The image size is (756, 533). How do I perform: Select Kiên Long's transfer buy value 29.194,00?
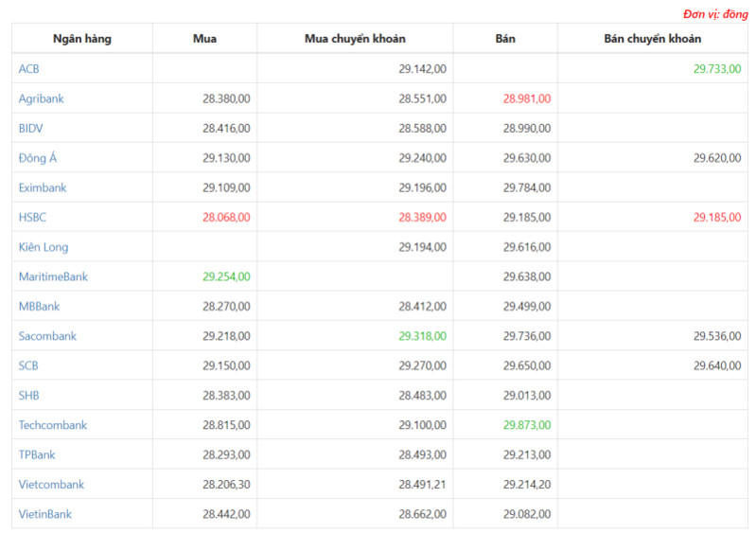(422, 247)
